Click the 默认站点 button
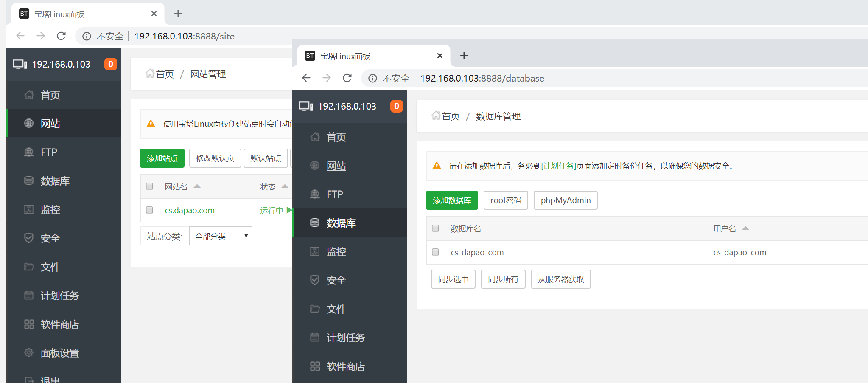This screenshot has width=868, height=383. (x=266, y=158)
